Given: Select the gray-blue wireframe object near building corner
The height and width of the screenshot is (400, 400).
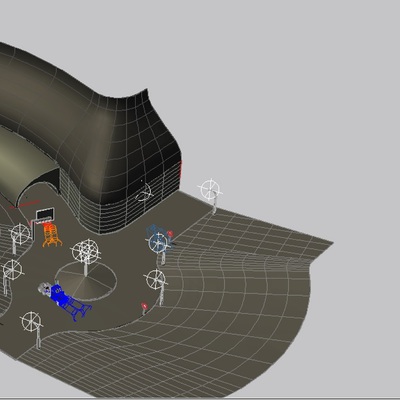Looking at the screenshot, I should tap(157, 239).
